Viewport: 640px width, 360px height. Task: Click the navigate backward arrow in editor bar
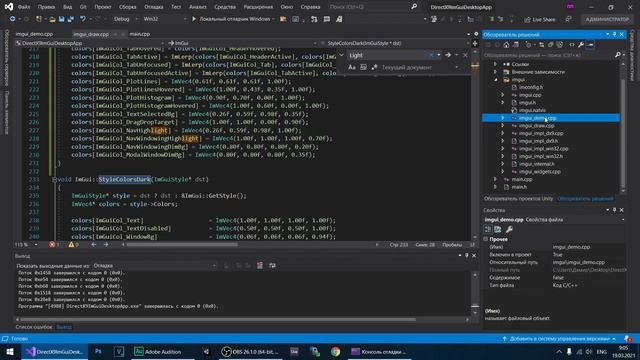tap(93, 245)
